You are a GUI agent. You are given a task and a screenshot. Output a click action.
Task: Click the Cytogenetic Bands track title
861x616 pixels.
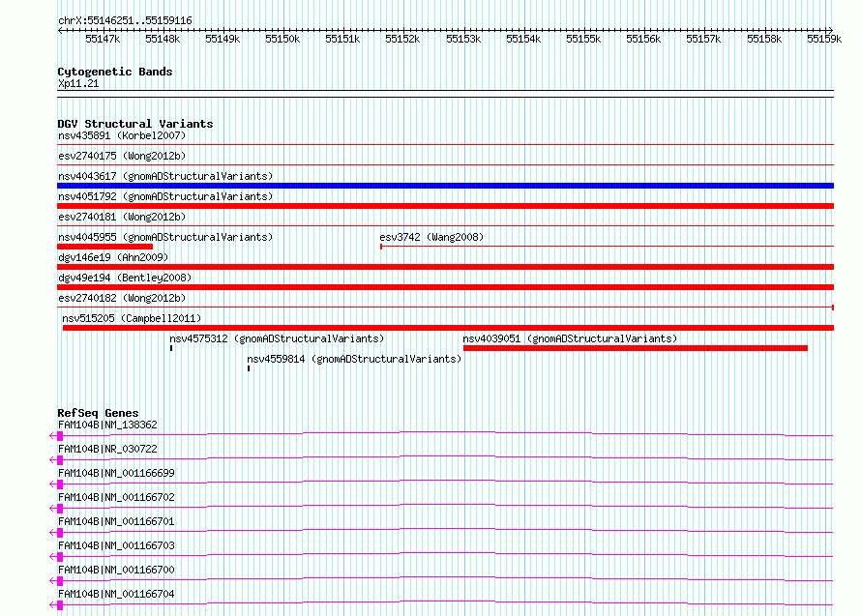[115, 72]
